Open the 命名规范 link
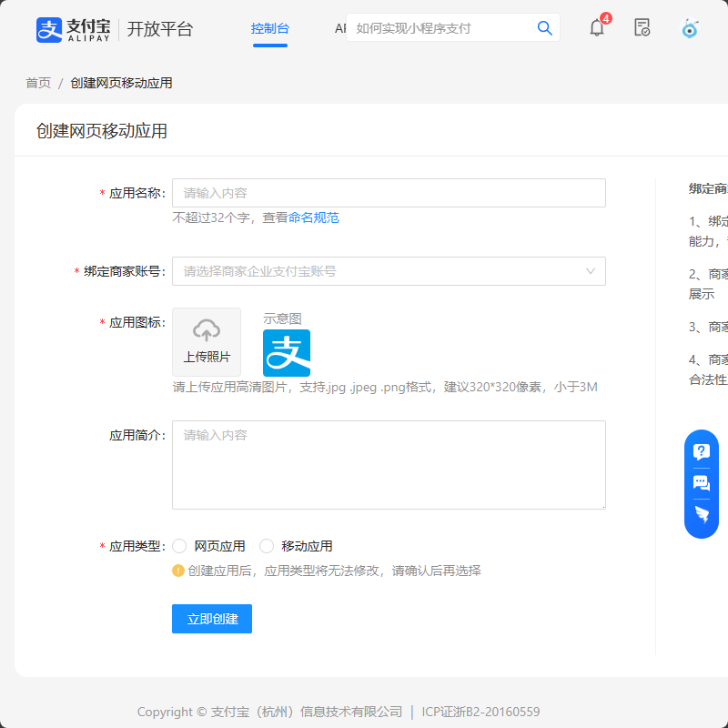Image resolution: width=728 pixels, height=728 pixels. [x=314, y=217]
